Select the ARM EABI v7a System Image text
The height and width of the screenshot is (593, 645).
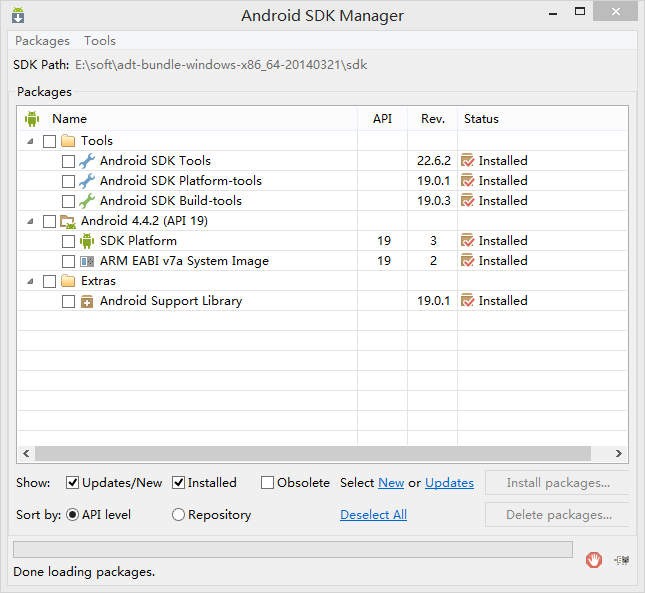tap(184, 261)
